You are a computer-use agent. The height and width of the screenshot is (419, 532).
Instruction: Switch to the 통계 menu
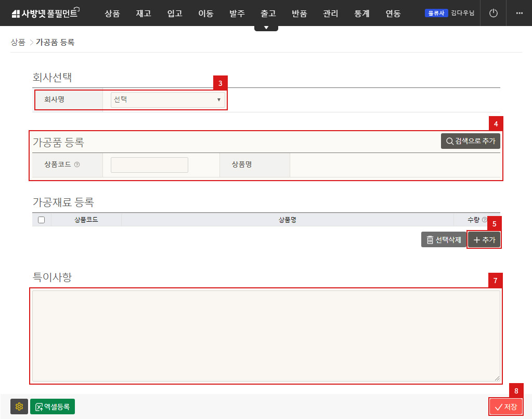(x=361, y=14)
